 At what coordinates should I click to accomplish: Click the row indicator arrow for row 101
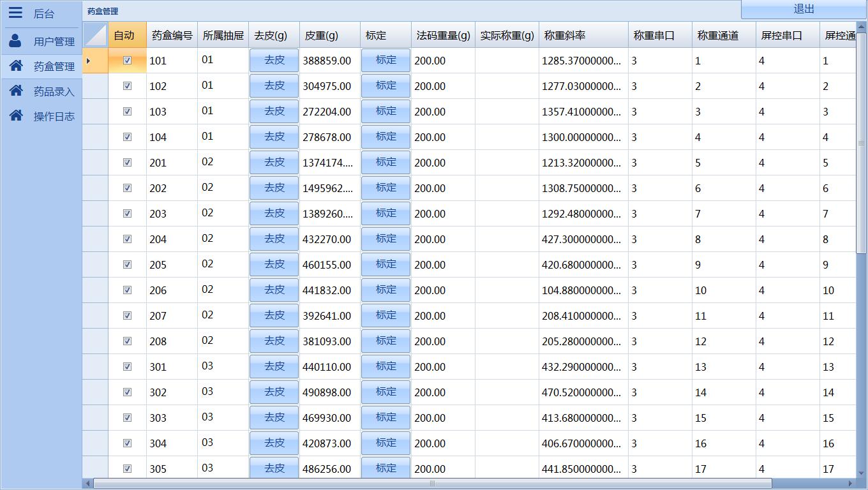pyautogui.click(x=89, y=61)
